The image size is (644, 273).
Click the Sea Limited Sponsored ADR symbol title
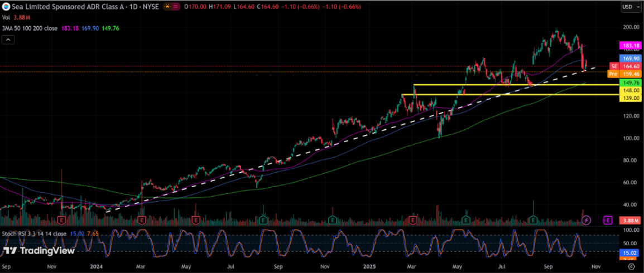tap(61, 7)
